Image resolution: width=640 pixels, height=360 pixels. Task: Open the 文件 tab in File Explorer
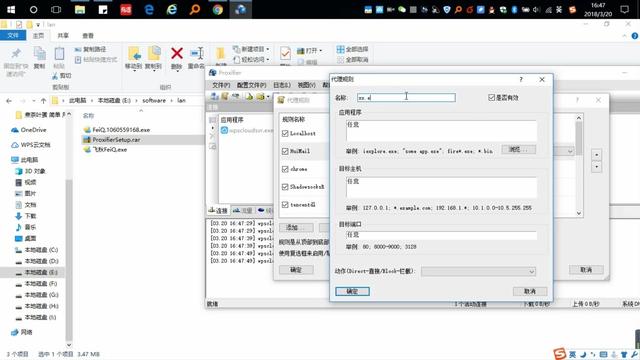(13, 36)
